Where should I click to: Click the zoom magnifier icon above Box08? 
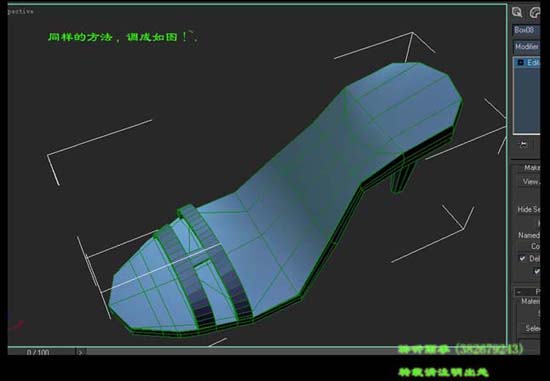click(517, 13)
